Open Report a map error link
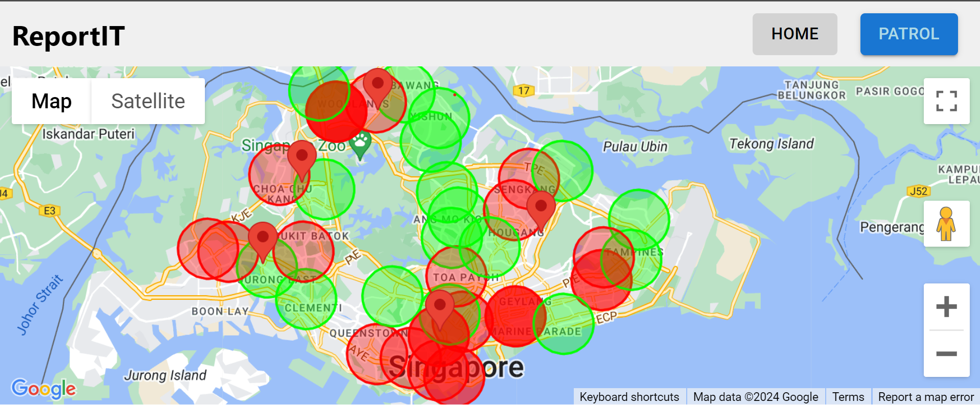This screenshot has width=980, height=405. tap(926, 397)
